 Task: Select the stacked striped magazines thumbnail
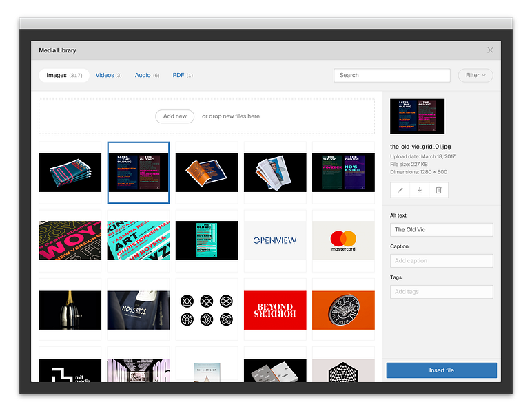[70, 173]
